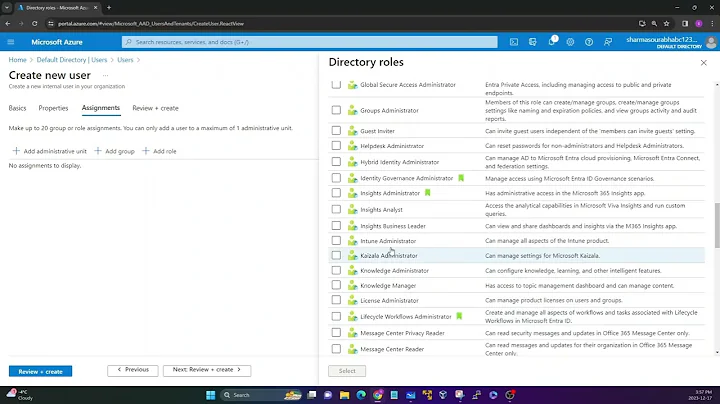Open browser side panel icon
The image size is (720, 404).
[x=685, y=23]
